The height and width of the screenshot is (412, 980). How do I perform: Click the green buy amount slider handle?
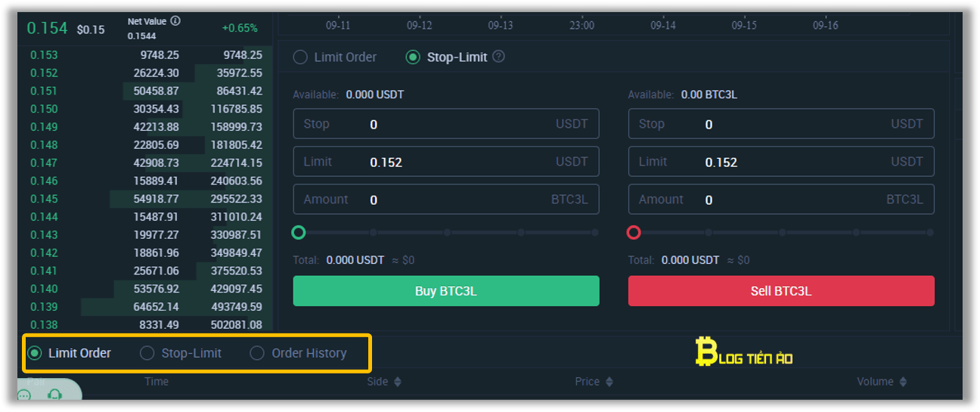tap(299, 232)
